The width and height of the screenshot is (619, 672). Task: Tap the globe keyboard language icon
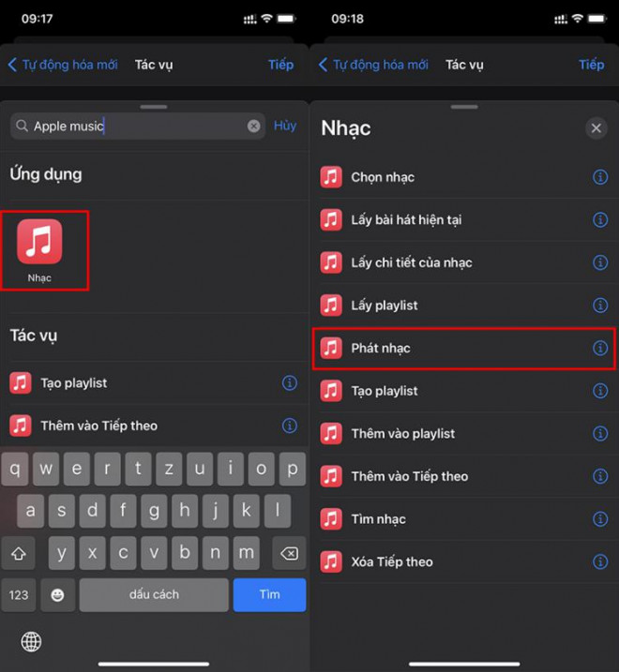[31, 641]
